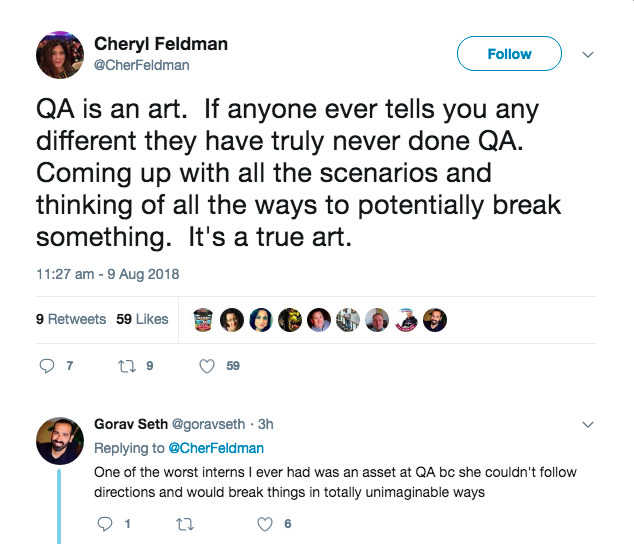Expand the chevron menu next to Follow
The height and width of the screenshot is (544, 634).
click(x=588, y=54)
